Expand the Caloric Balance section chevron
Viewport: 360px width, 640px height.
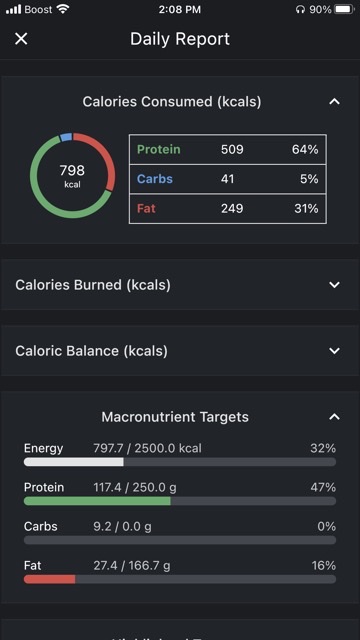[x=334, y=351]
